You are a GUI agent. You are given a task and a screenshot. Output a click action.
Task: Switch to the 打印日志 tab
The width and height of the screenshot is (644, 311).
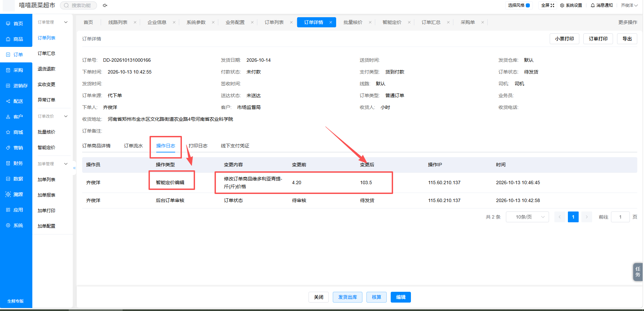point(198,146)
